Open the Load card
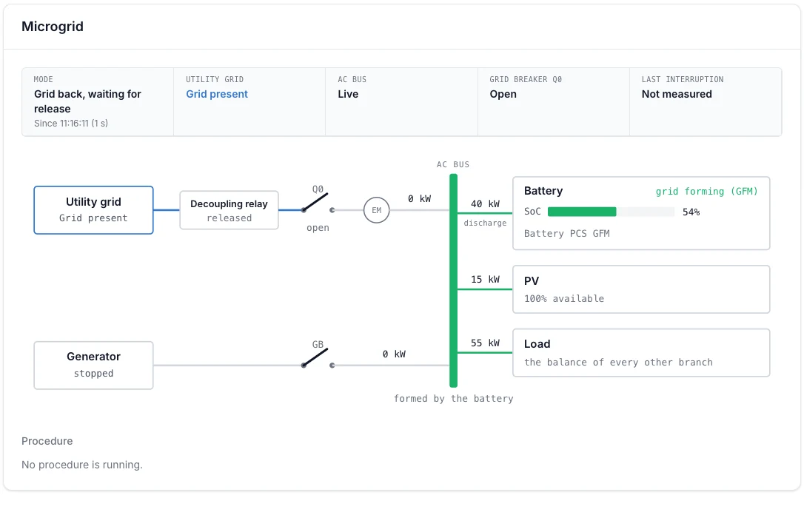Image resolution: width=804 pixels, height=532 pixels. pyautogui.click(x=641, y=353)
